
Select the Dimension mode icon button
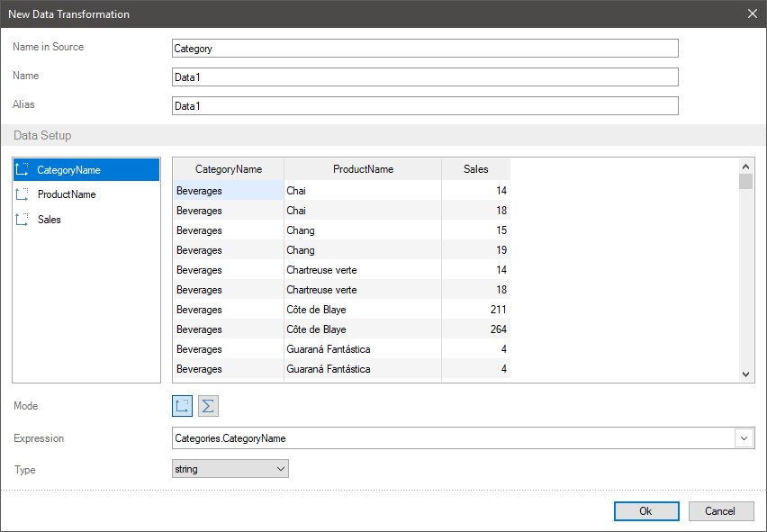pyautogui.click(x=182, y=406)
